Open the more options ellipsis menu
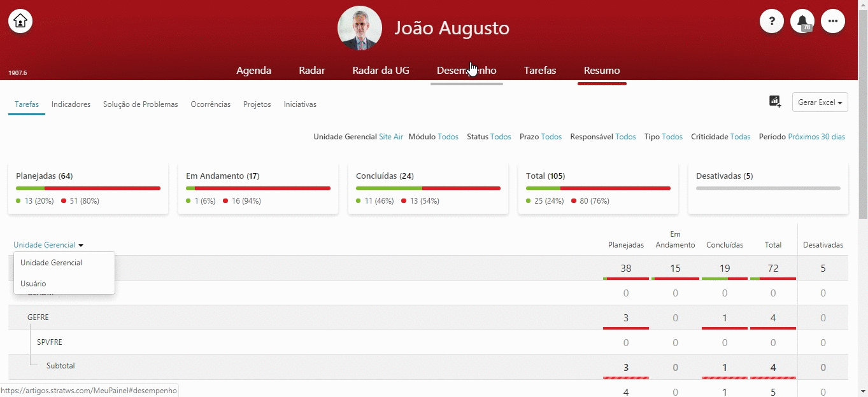The height and width of the screenshot is (397, 868). 833,21
